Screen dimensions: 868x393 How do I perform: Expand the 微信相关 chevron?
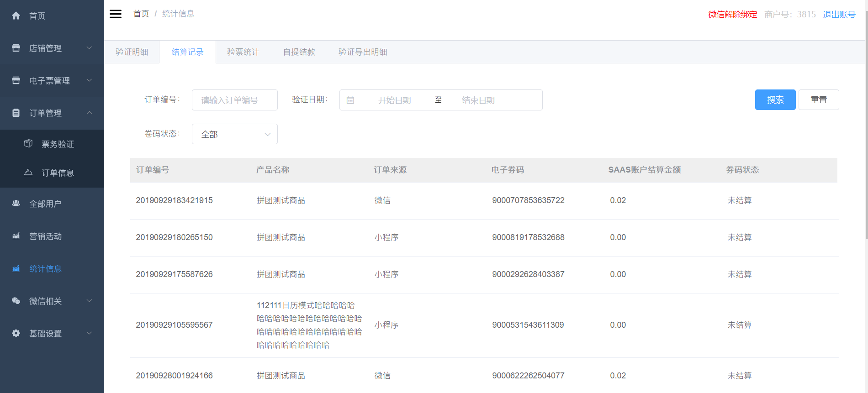tap(90, 301)
